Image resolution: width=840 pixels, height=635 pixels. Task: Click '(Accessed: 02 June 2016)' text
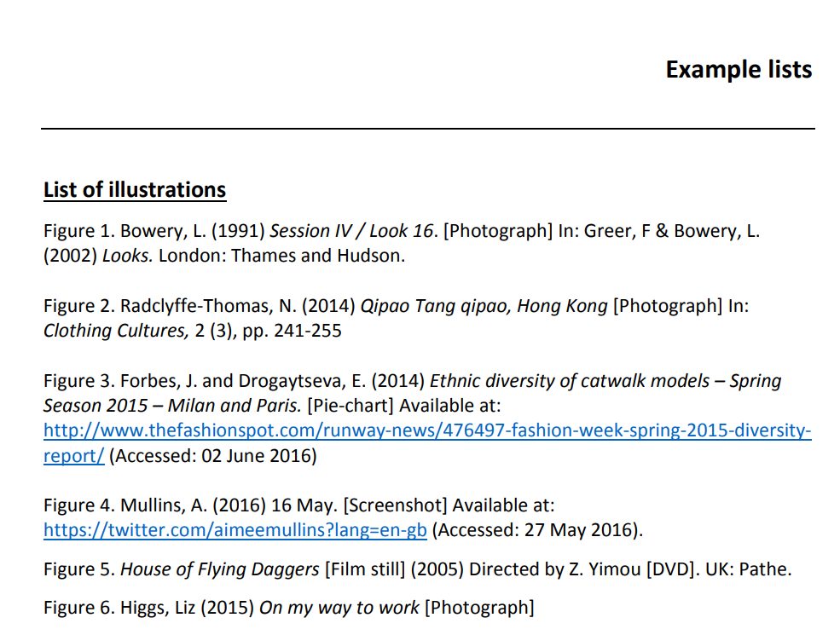(x=213, y=456)
